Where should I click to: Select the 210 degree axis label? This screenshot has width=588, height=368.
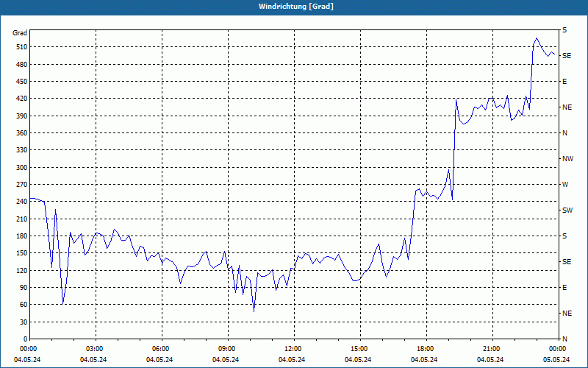coord(21,219)
